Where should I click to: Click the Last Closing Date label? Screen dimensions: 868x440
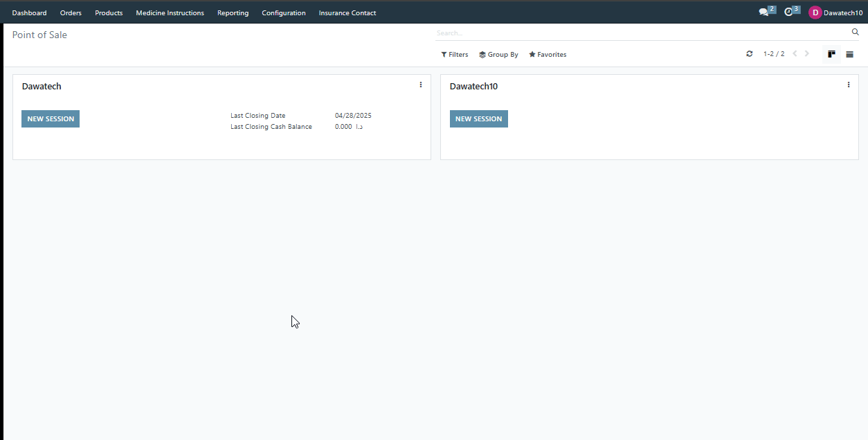[257, 116]
